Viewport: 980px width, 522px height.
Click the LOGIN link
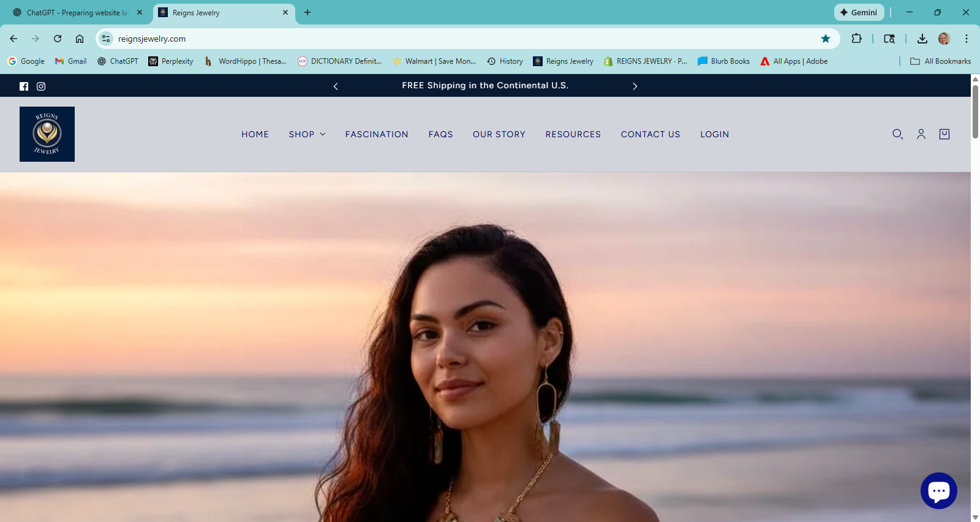pos(714,134)
